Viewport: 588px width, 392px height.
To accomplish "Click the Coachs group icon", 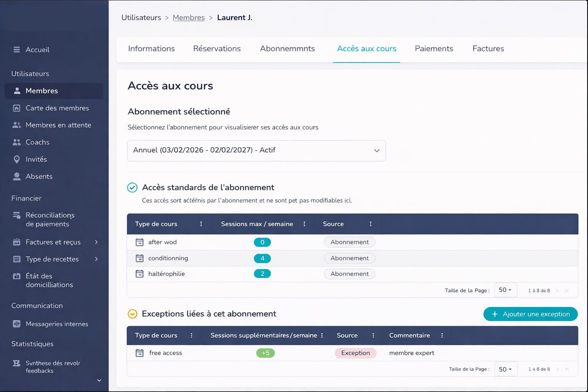I will coord(16,142).
